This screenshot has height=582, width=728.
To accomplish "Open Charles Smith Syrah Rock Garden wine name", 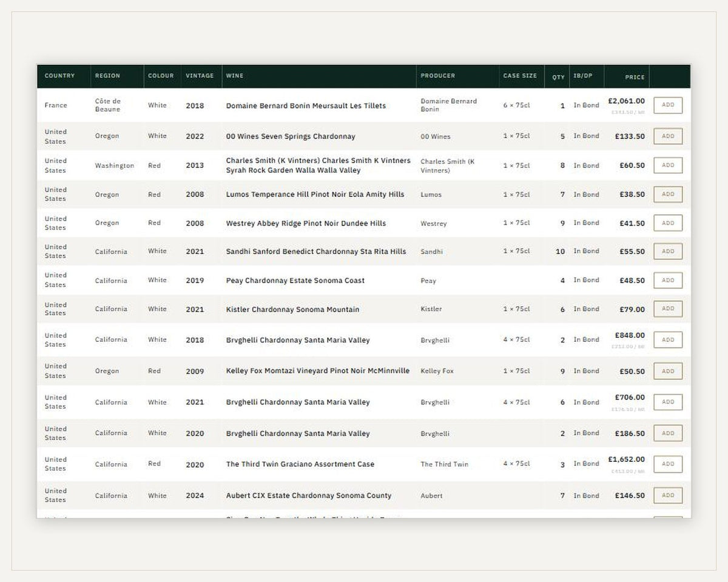I will coord(318,166).
